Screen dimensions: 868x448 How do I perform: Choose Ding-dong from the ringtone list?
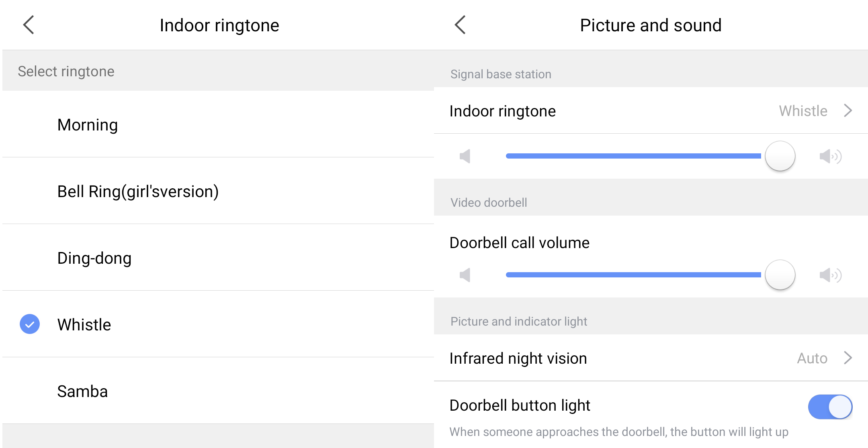click(94, 258)
